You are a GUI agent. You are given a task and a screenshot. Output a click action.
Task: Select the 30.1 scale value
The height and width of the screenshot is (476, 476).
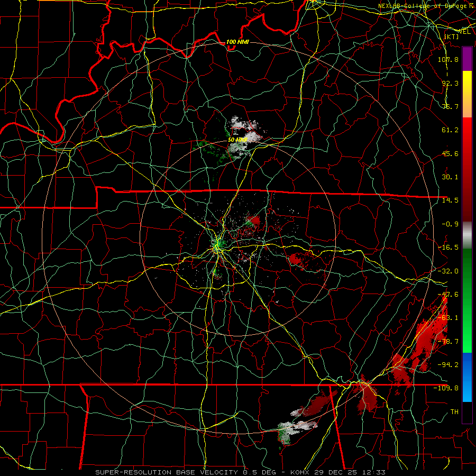450,177
